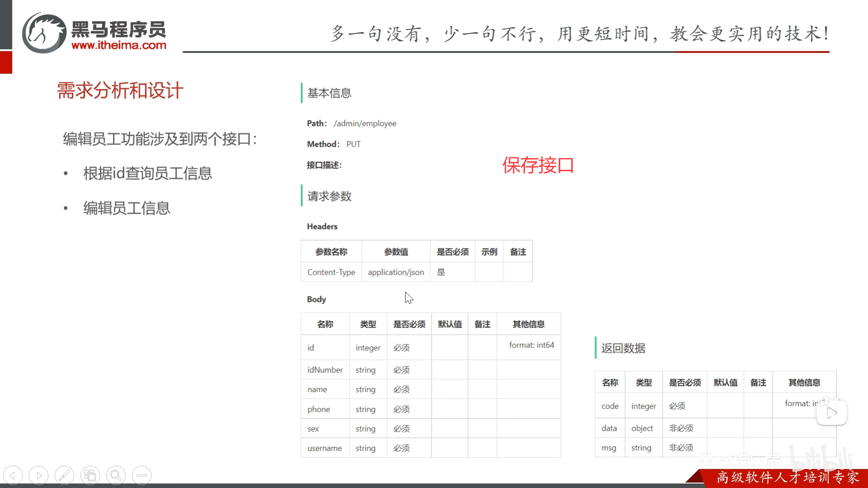Click the 请求参数 section heading

329,196
